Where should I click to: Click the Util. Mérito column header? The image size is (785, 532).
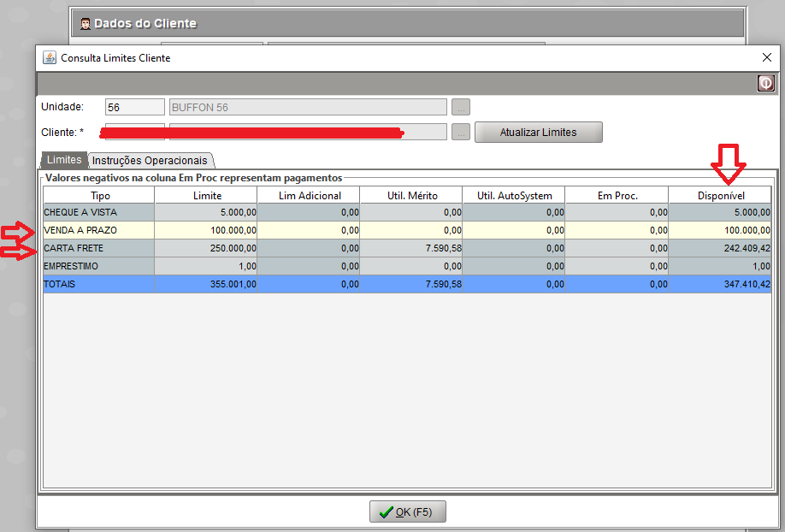point(410,196)
